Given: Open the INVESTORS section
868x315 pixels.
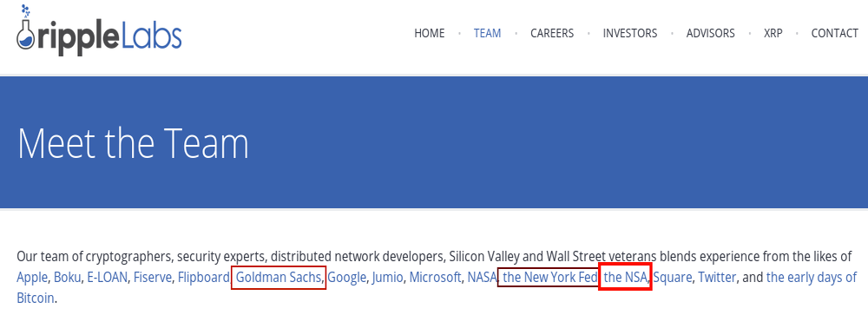Looking at the screenshot, I should tap(630, 33).
